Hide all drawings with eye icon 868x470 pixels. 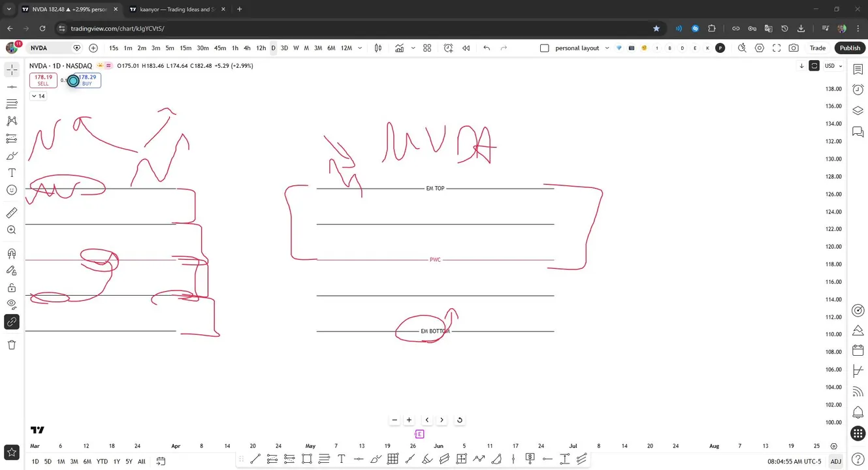point(12,304)
